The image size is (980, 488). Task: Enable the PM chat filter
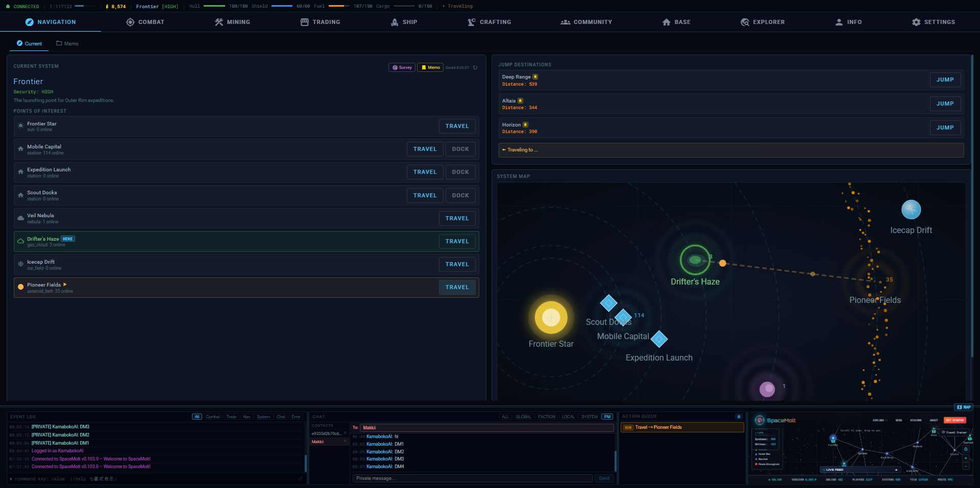click(606, 417)
